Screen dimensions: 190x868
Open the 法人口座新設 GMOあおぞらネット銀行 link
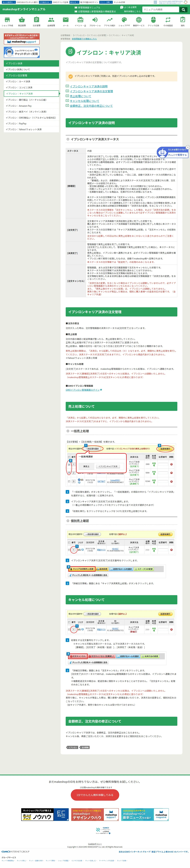[x=20, y=2]
